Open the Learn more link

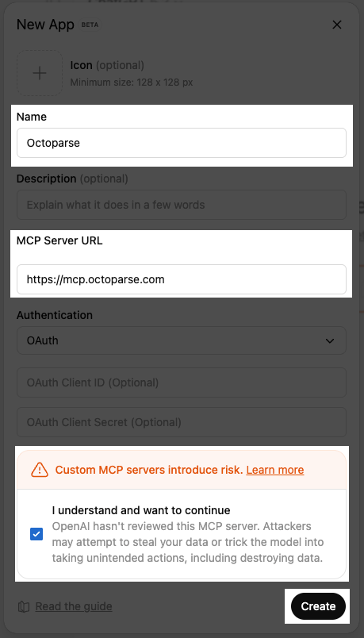tap(275, 470)
